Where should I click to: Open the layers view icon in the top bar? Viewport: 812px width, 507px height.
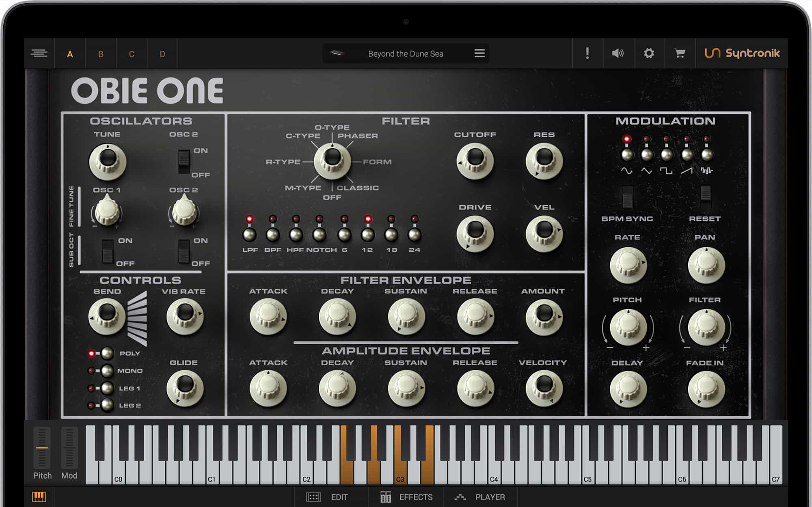[39, 53]
